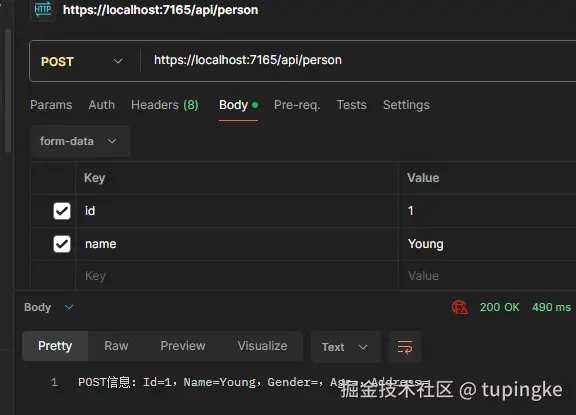Go to the Tests tab
This screenshot has height=415, width=576.
(x=352, y=105)
